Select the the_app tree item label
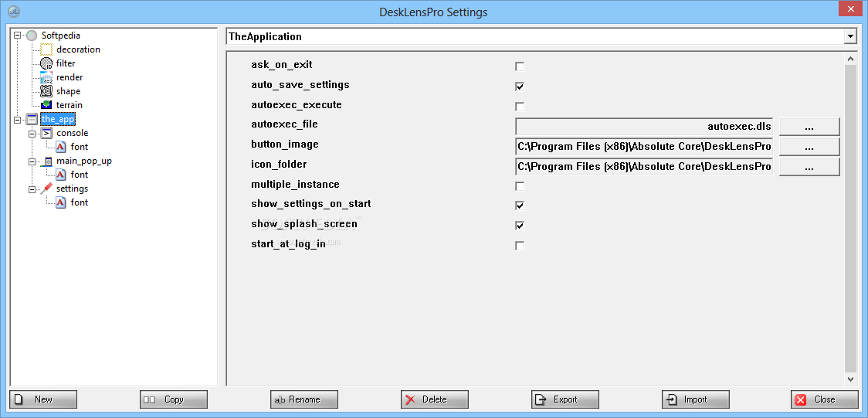Image resolution: width=868 pixels, height=418 pixels. click(x=58, y=119)
